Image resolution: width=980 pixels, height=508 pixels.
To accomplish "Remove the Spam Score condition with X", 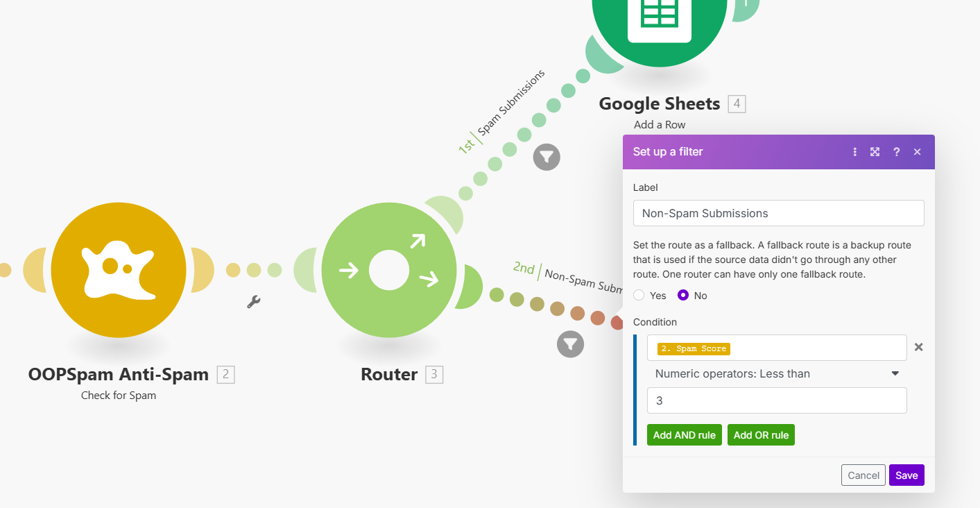I will [918, 347].
